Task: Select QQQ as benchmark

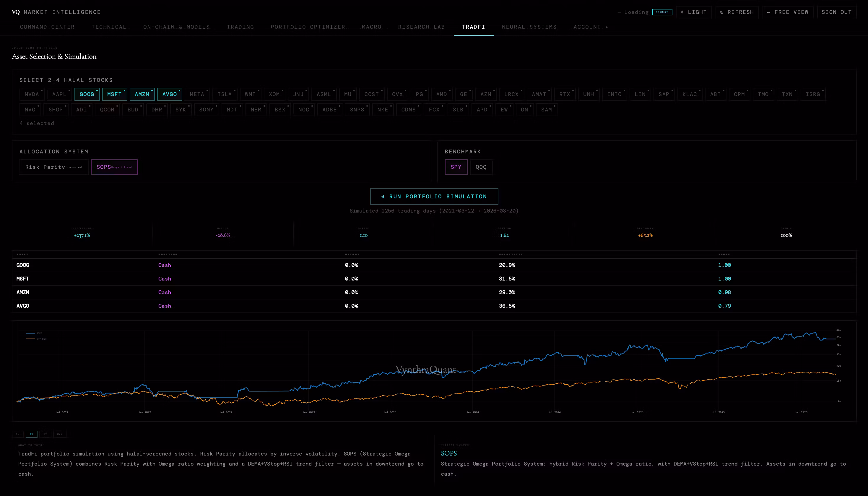Action: (481, 167)
